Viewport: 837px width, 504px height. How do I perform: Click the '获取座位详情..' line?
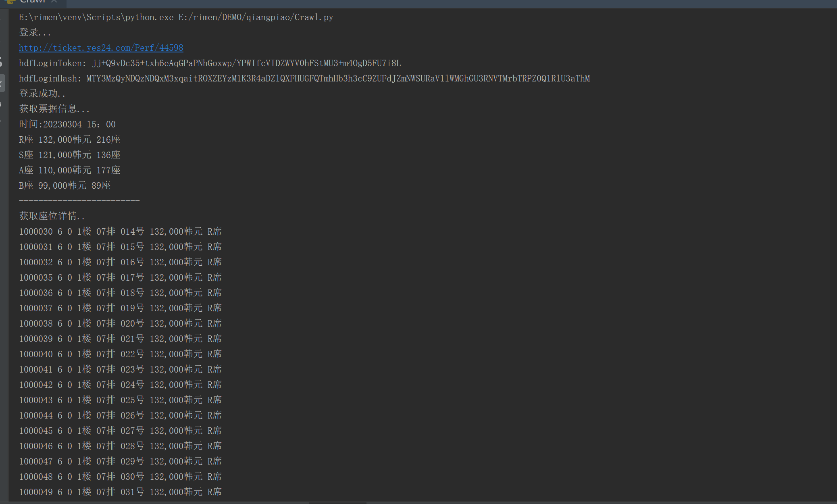coord(52,217)
